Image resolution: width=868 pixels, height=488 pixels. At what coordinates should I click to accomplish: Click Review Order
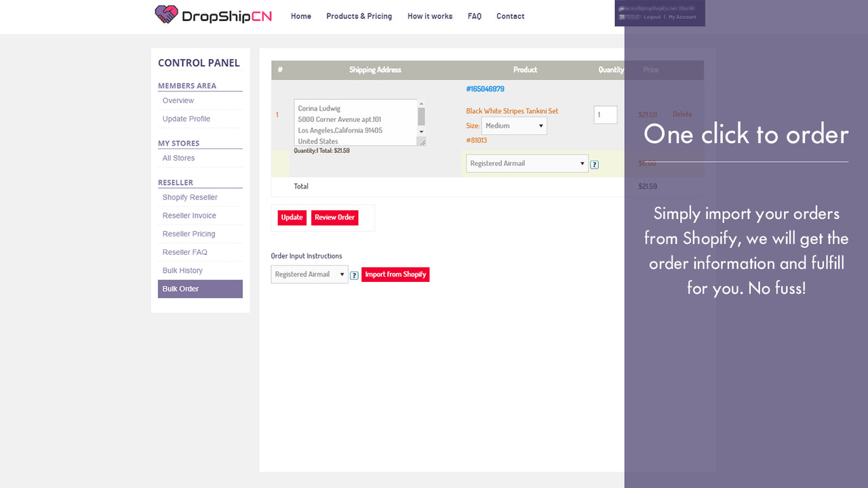(x=334, y=217)
